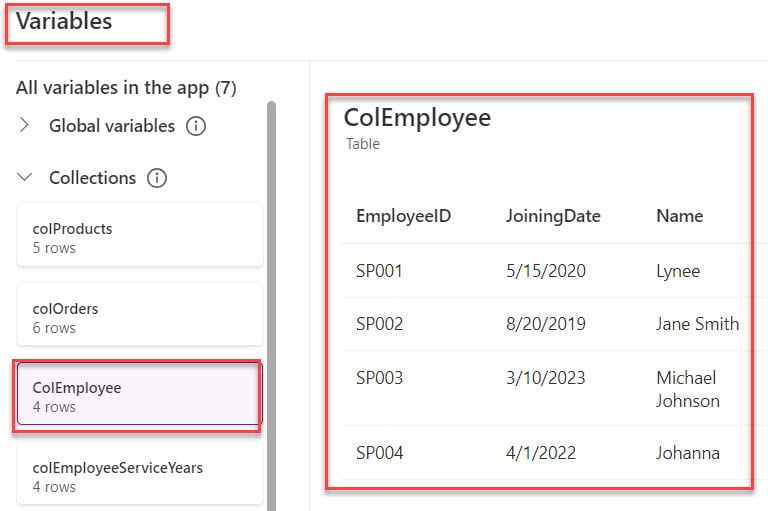768x511 pixels.
Task: Open the colEmployeeServiceYears collection card
Action: pyautogui.click(x=140, y=474)
